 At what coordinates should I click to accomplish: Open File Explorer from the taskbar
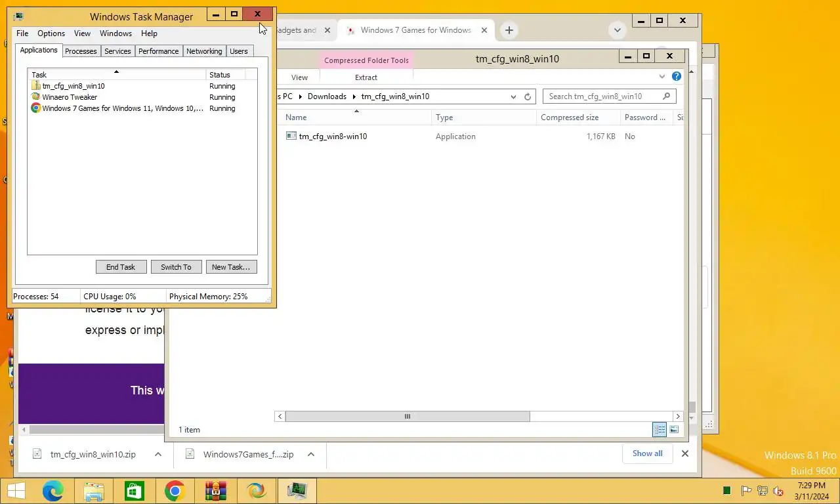94,491
